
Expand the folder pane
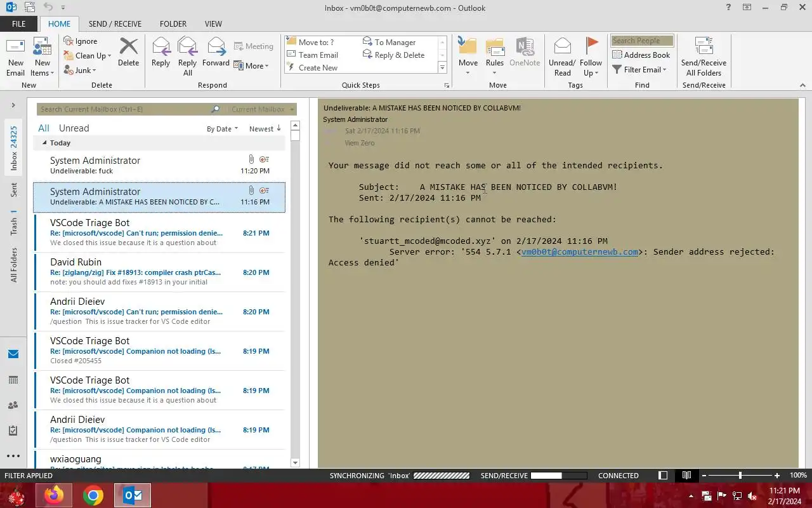(x=13, y=105)
